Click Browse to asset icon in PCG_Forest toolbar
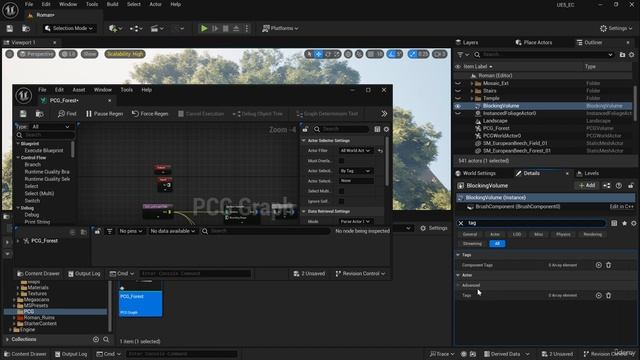The height and width of the screenshot is (360, 640). [x=40, y=114]
